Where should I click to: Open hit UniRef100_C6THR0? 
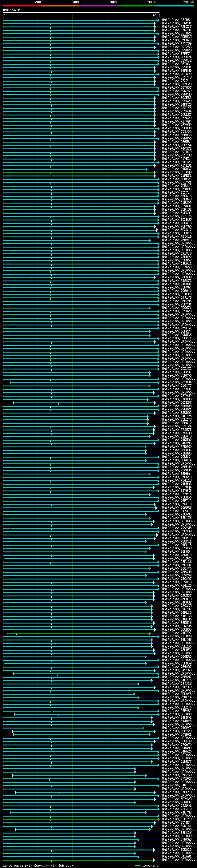[x=177, y=33]
